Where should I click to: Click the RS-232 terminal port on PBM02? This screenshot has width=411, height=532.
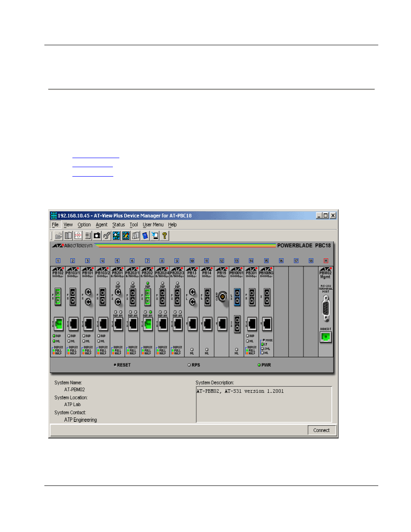pos(326,308)
